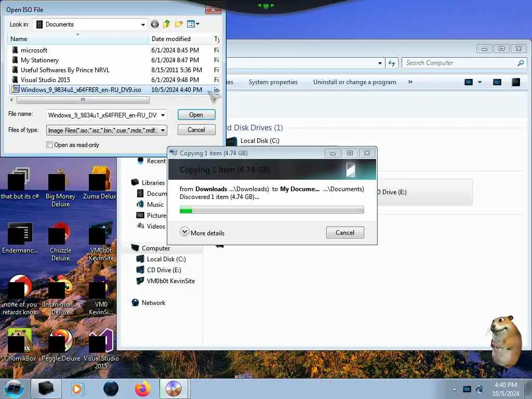Open Firefox from the taskbar
The image size is (532, 399).
[x=143, y=389]
